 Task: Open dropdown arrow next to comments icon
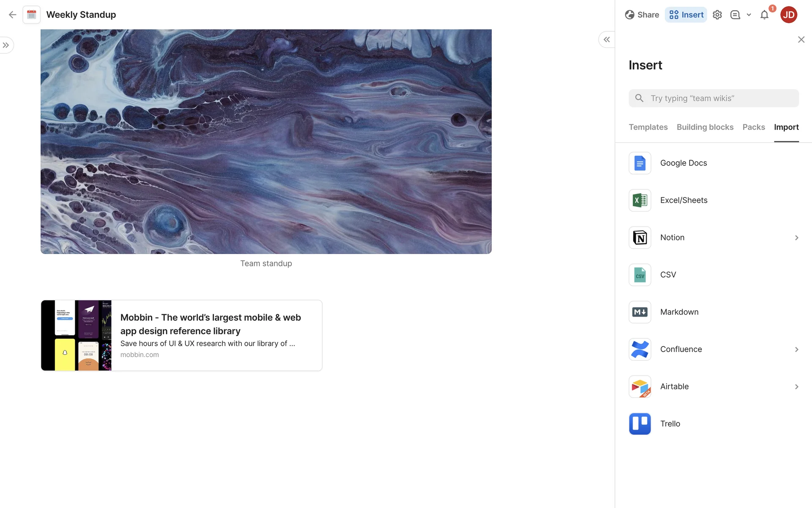click(x=749, y=15)
